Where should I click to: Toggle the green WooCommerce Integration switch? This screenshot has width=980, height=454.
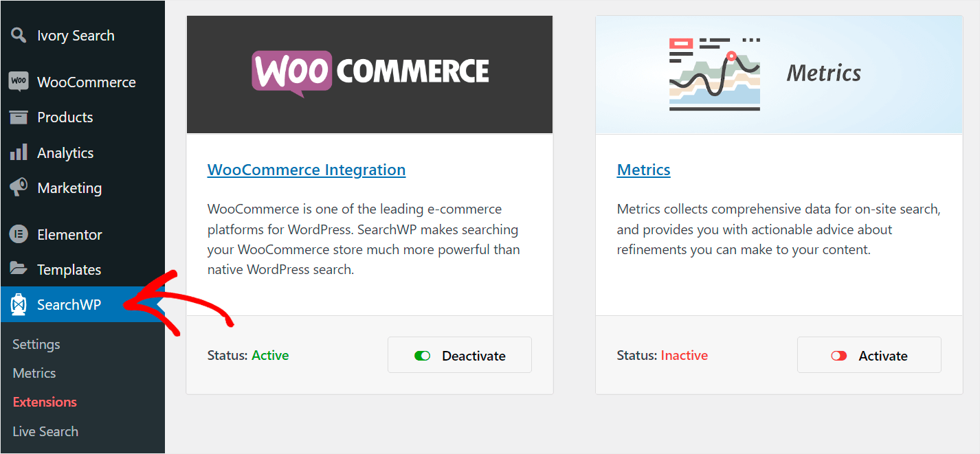click(x=422, y=356)
